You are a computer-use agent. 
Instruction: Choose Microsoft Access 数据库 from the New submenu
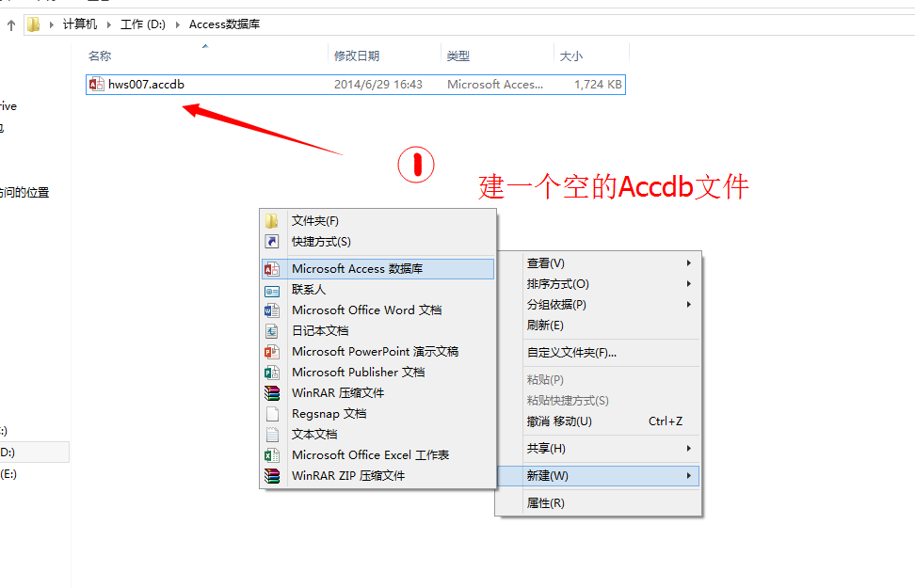[378, 269]
